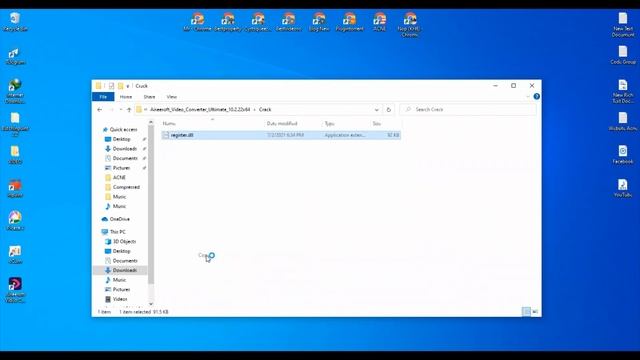Expand the address bar history dropdown
The width and height of the screenshot is (640, 360).
376,109
